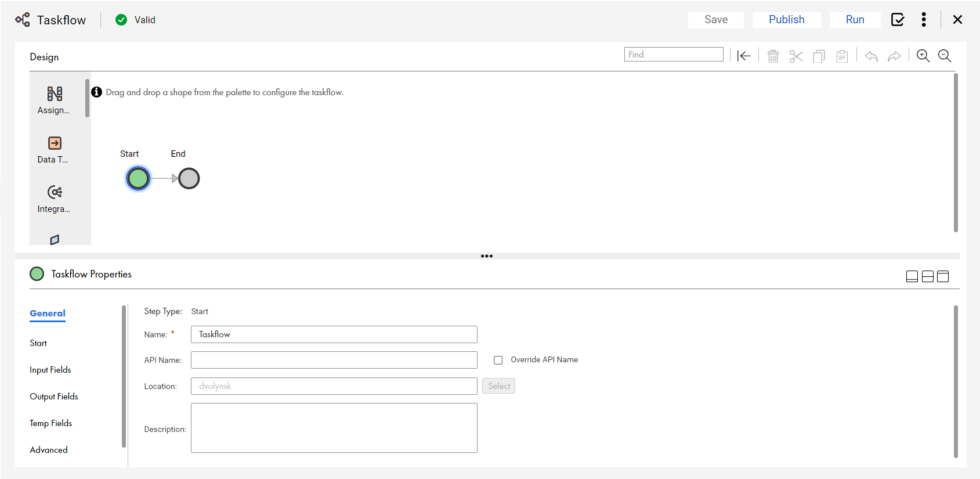Click the Cut scissors icon

(796, 56)
